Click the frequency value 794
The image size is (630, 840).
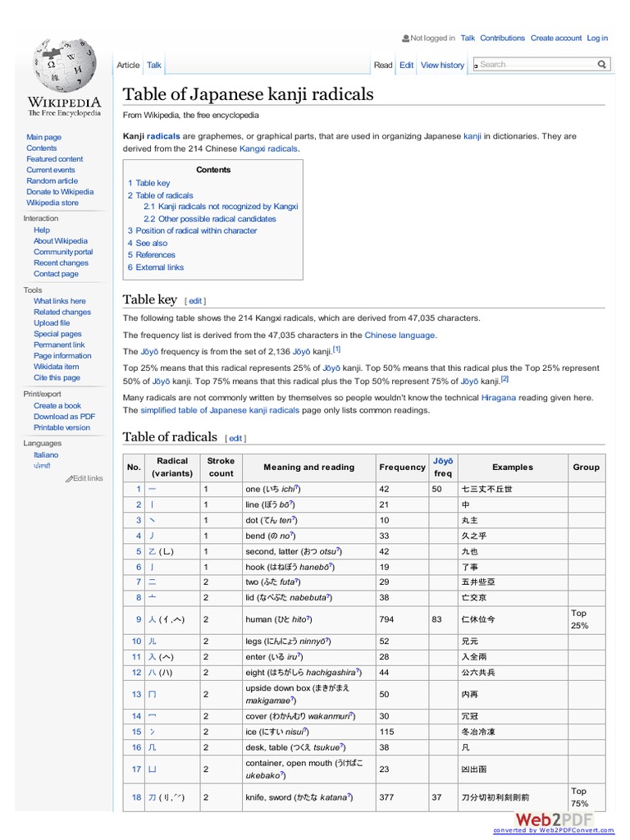coord(386,619)
